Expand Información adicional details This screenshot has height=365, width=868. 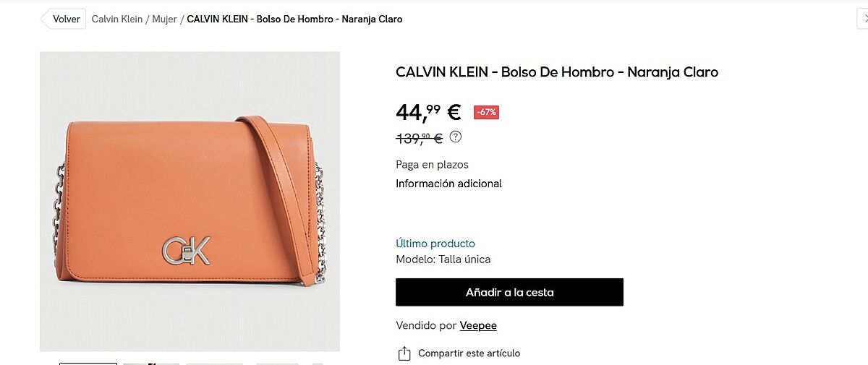(448, 184)
